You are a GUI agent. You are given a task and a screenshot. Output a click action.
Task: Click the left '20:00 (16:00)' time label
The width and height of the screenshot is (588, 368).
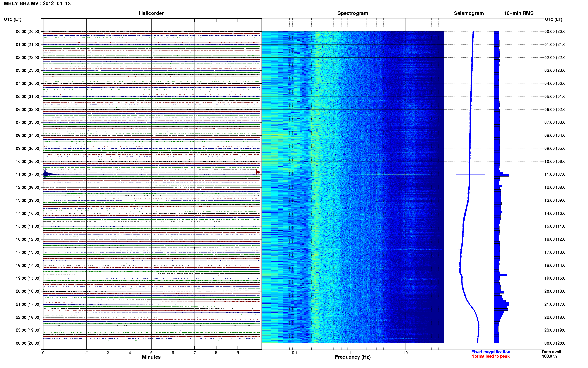click(x=28, y=291)
